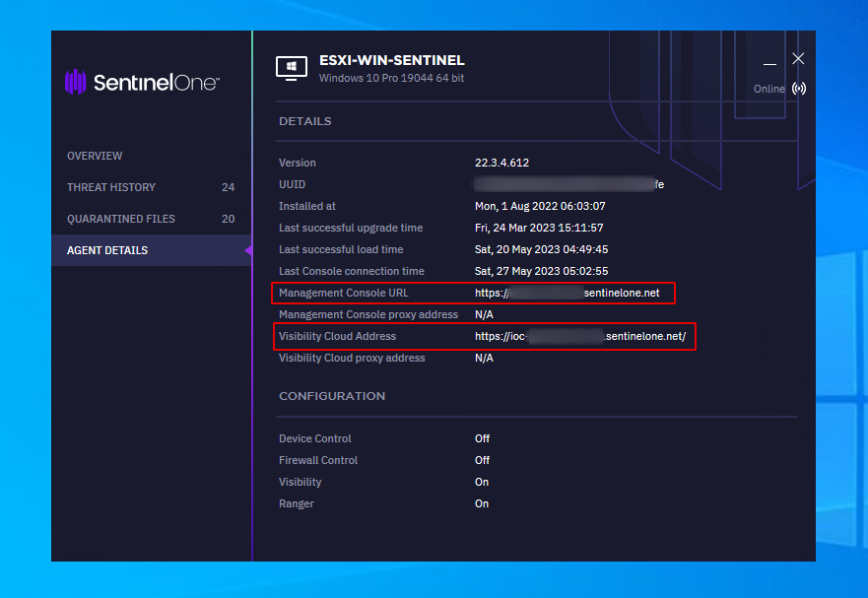The height and width of the screenshot is (598, 868).
Task: Click the blurred UUID value
Action: pyautogui.click(x=569, y=184)
